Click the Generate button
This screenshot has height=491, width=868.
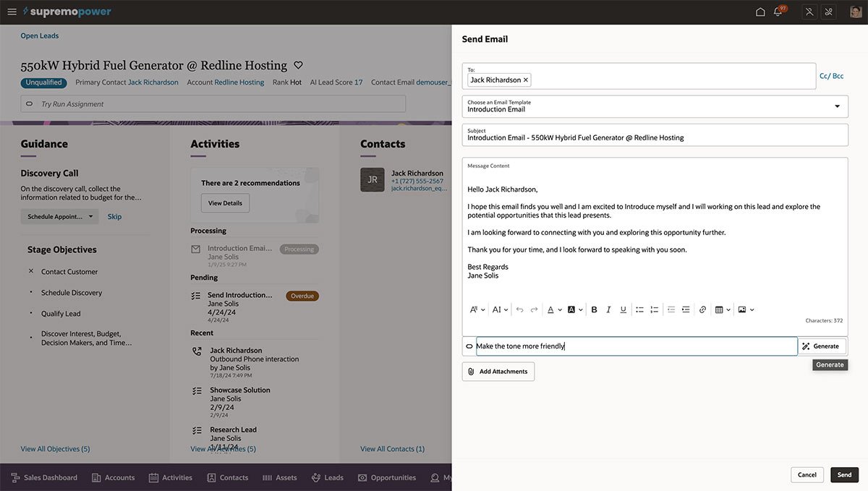pos(821,346)
